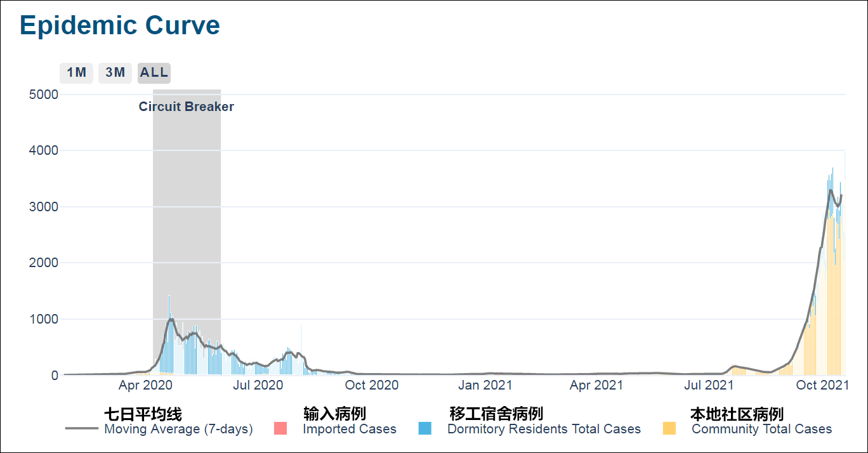Click the red Imported Cases swatch
The width and height of the screenshot is (868, 453).
click(x=280, y=429)
